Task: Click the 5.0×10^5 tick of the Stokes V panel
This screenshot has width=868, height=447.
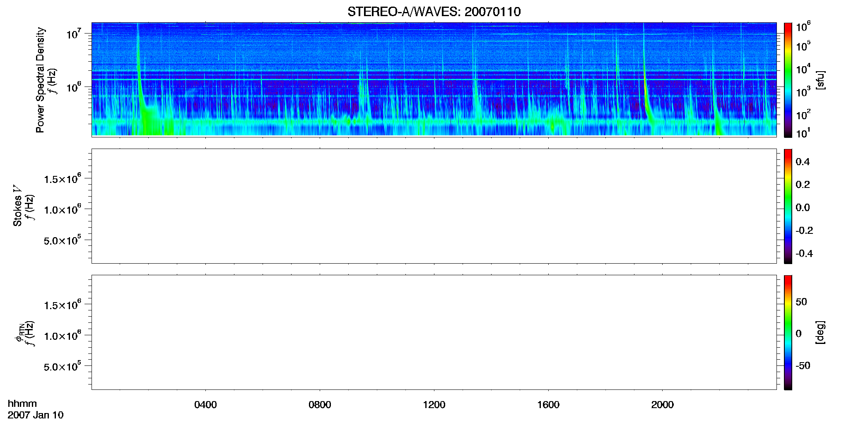Action: 63,240
